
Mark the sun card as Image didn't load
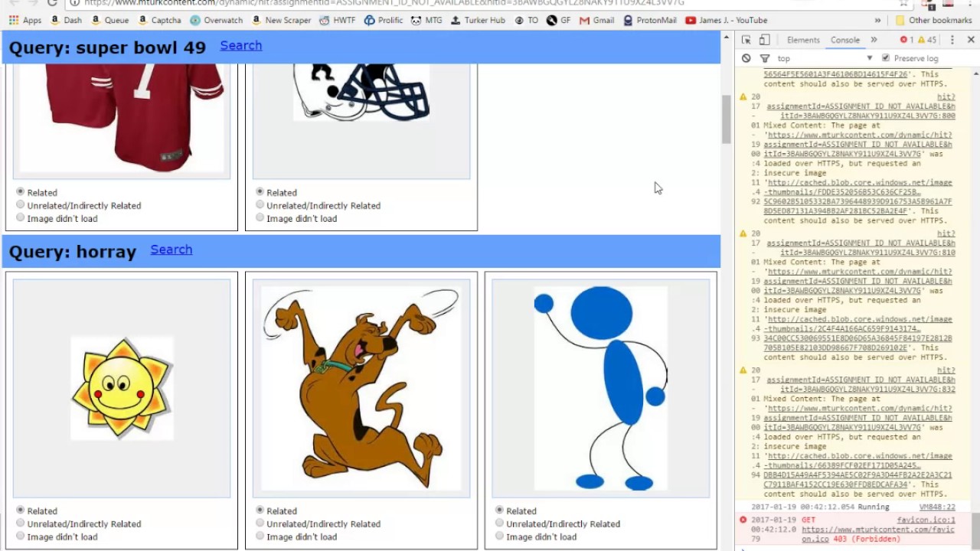click(21, 536)
